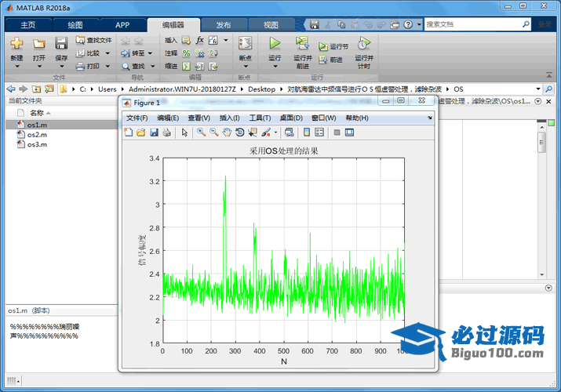
Task: Click the 查找 (Find) magnifier button
Action: click(133, 66)
